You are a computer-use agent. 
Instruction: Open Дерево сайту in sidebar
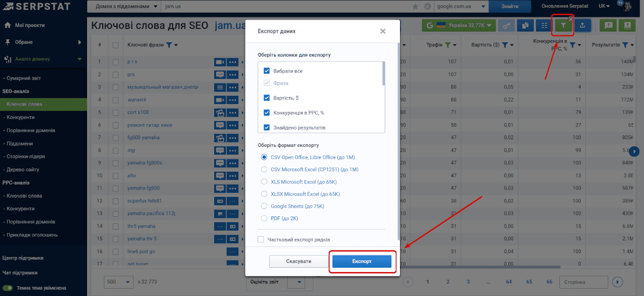(x=22, y=169)
